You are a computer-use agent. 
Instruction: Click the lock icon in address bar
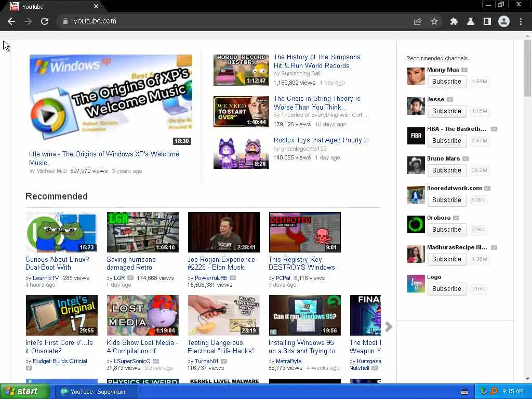pos(65,21)
